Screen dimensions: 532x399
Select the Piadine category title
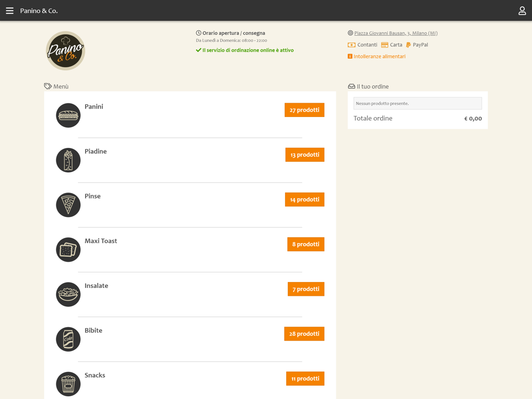(x=96, y=151)
